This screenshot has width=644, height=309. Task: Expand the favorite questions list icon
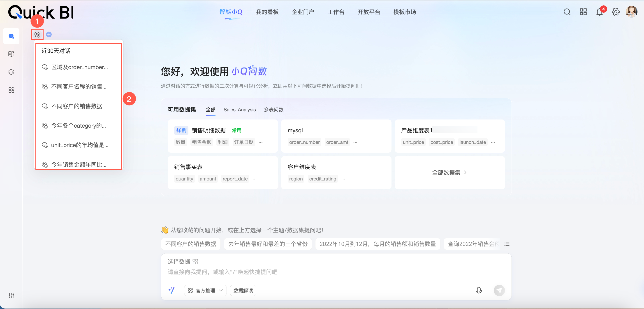507,244
